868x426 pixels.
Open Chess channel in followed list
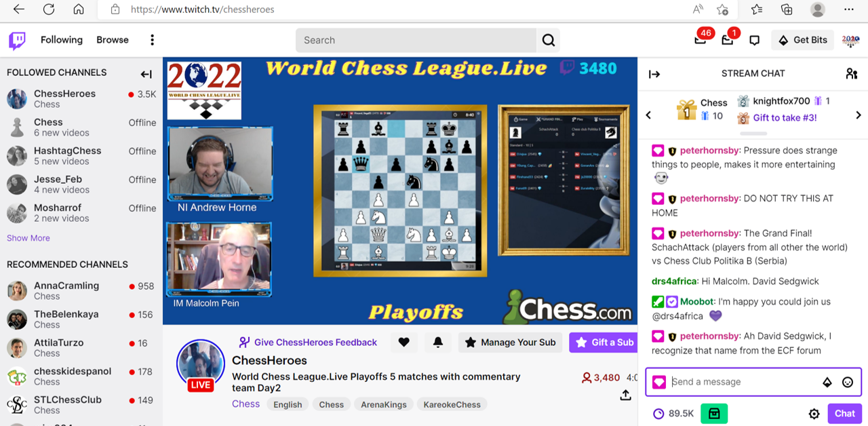click(x=81, y=127)
